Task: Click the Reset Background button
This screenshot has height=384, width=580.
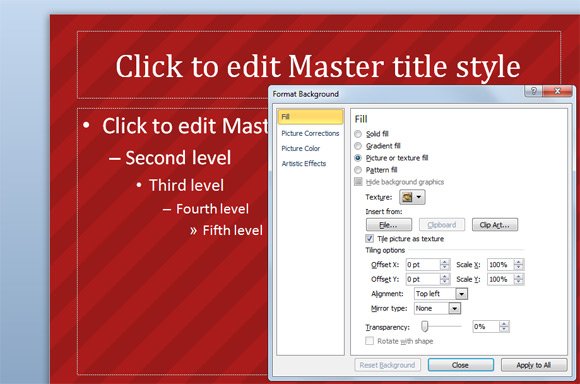Action: click(387, 365)
